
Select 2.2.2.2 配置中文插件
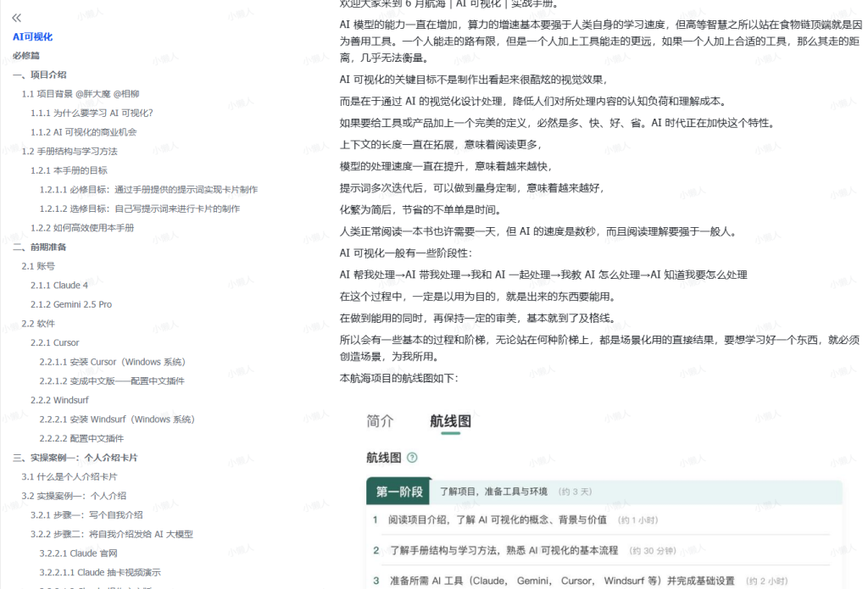click(81, 438)
